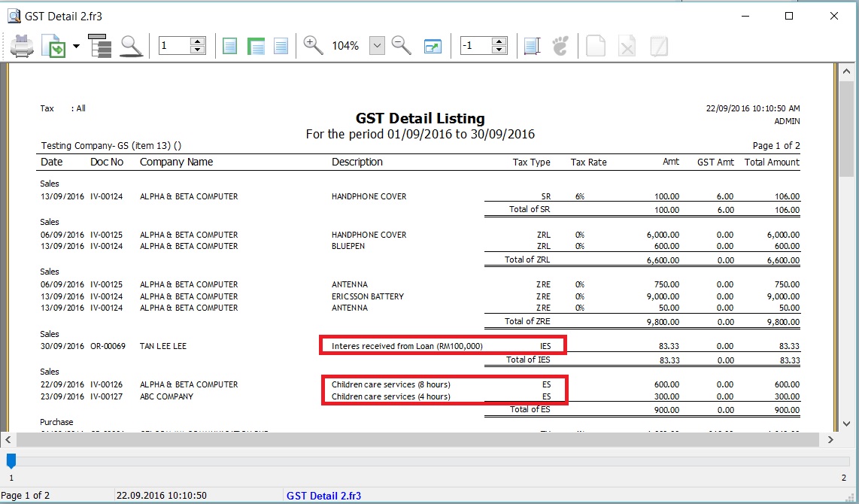Zoom in on the report

(313, 45)
